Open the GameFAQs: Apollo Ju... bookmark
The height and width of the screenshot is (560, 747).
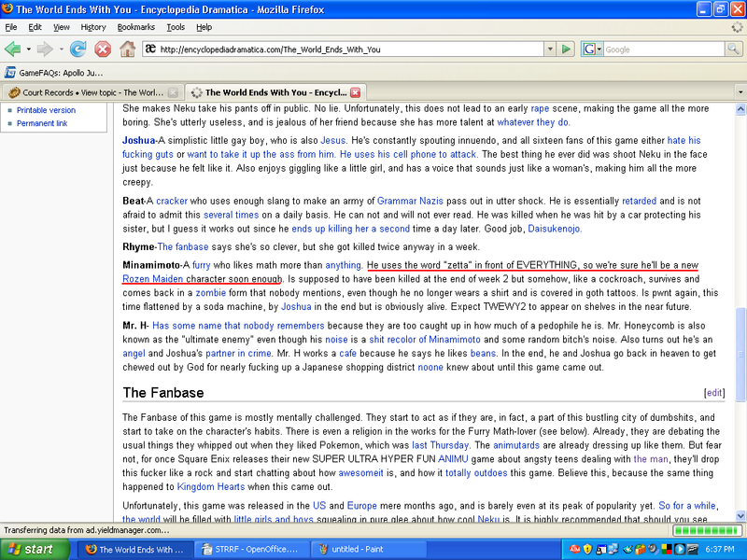pos(53,73)
